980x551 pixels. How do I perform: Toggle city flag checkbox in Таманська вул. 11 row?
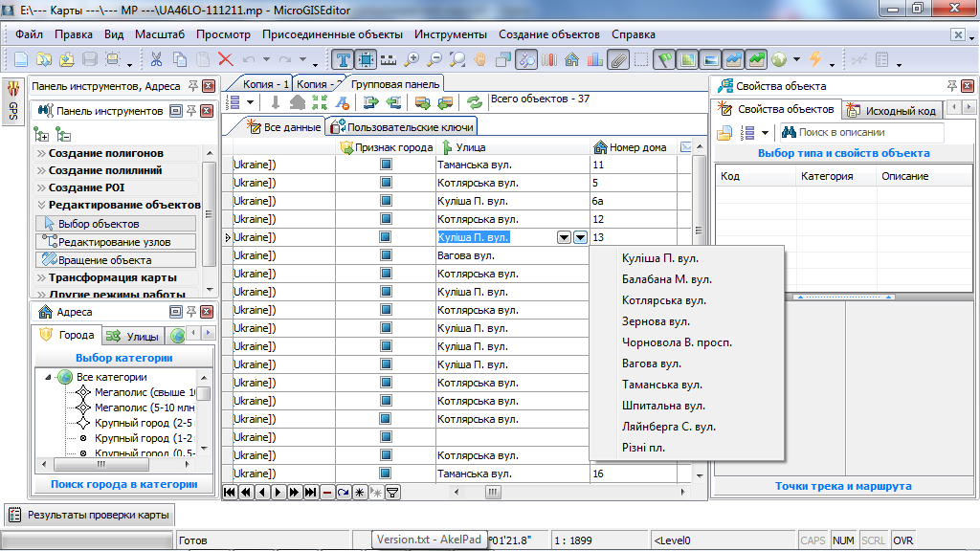tap(386, 165)
